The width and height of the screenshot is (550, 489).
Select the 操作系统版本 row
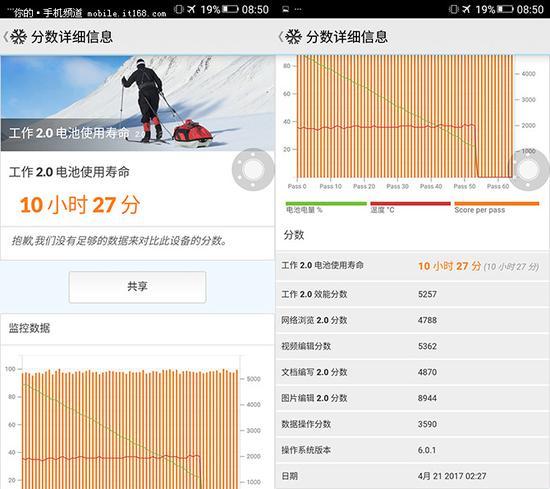412,450
